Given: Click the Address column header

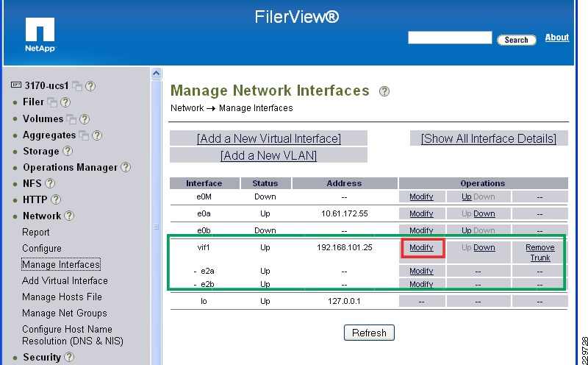Looking at the screenshot, I should click(344, 183).
